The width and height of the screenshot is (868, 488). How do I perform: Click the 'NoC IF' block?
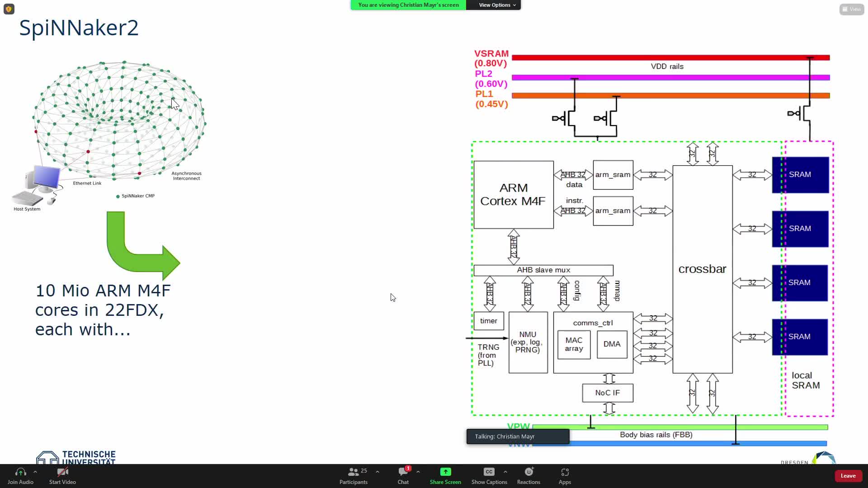click(x=608, y=393)
